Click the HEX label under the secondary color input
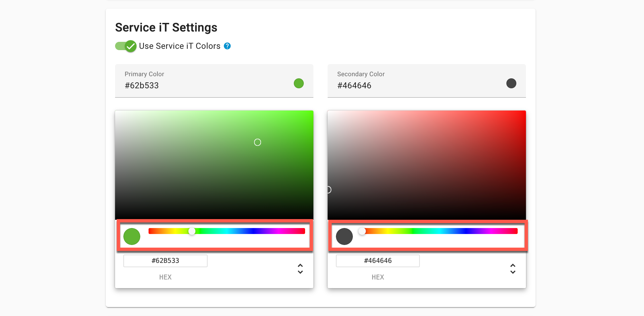The image size is (644, 316). 378,277
